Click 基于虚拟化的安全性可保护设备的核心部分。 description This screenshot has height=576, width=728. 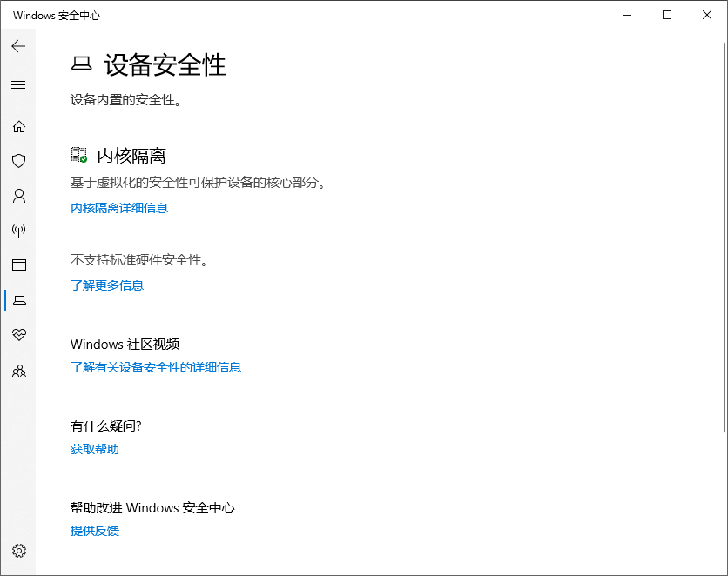tap(198, 183)
